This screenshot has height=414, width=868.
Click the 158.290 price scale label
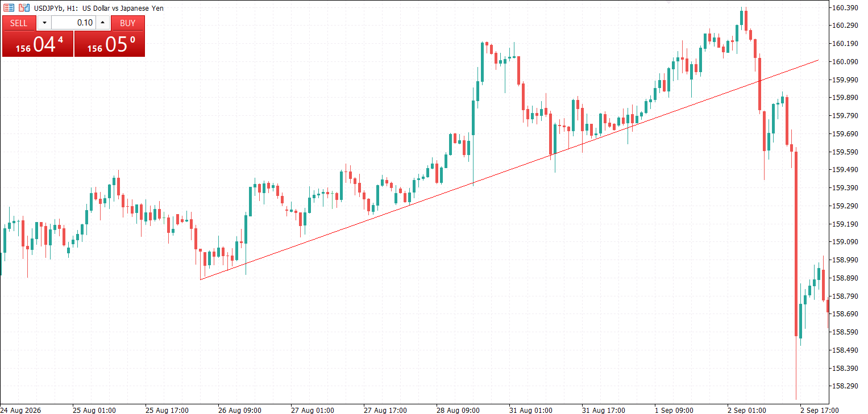coord(844,386)
